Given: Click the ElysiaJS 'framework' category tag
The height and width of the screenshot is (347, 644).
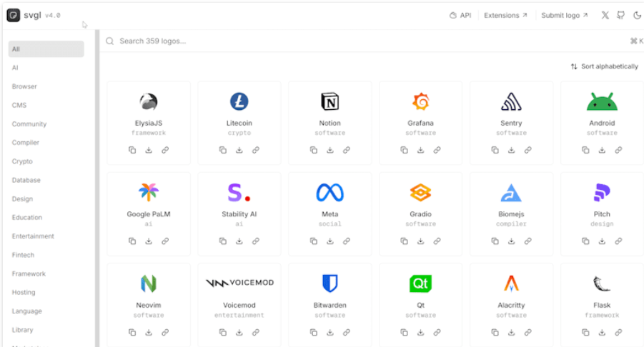Looking at the screenshot, I should [149, 133].
